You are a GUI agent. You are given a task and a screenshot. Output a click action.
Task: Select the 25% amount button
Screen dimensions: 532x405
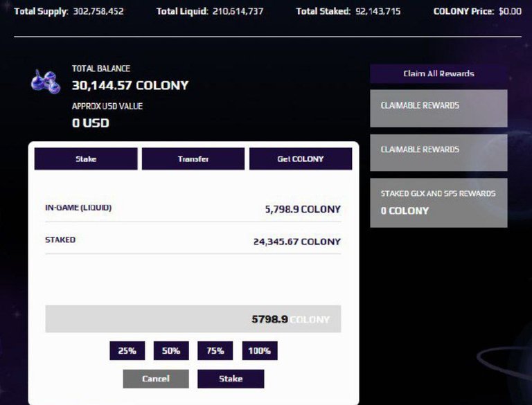pyautogui.click(x=127, y=351)
